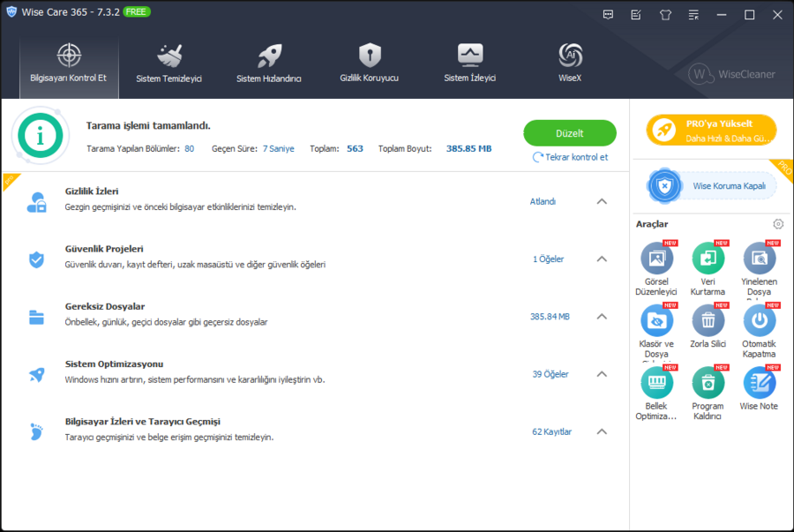Select the Güvenlik Projeleri heading
Image resolution: width=794 pixels, height=532 pixels.
(104, 249)
